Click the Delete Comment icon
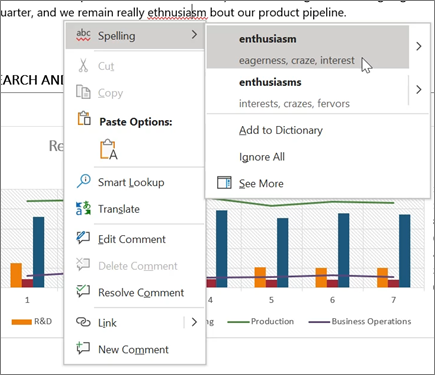This screenshot has width=435, height=375. [83, 265]
